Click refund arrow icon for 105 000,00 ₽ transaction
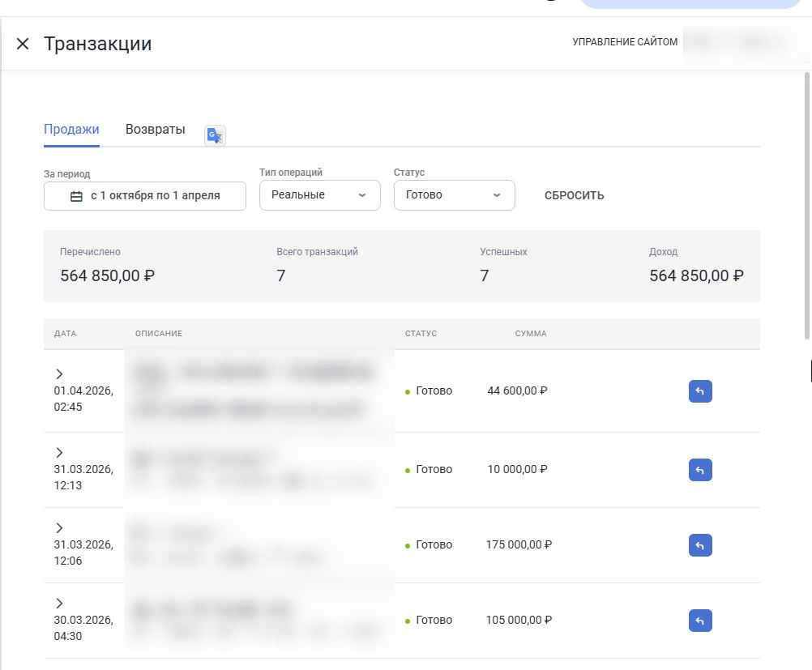 pyautogui.click(x=700, y=621)
